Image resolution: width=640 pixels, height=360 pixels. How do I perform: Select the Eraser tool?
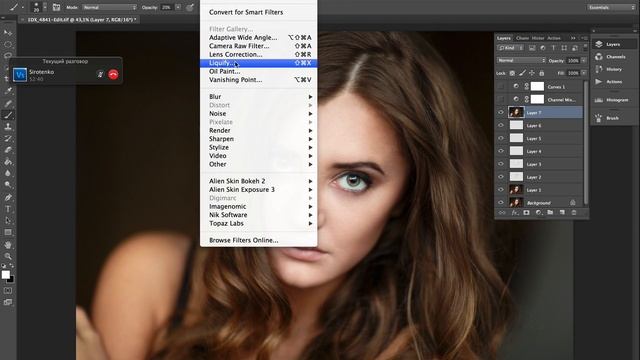[x=8, y=150]
